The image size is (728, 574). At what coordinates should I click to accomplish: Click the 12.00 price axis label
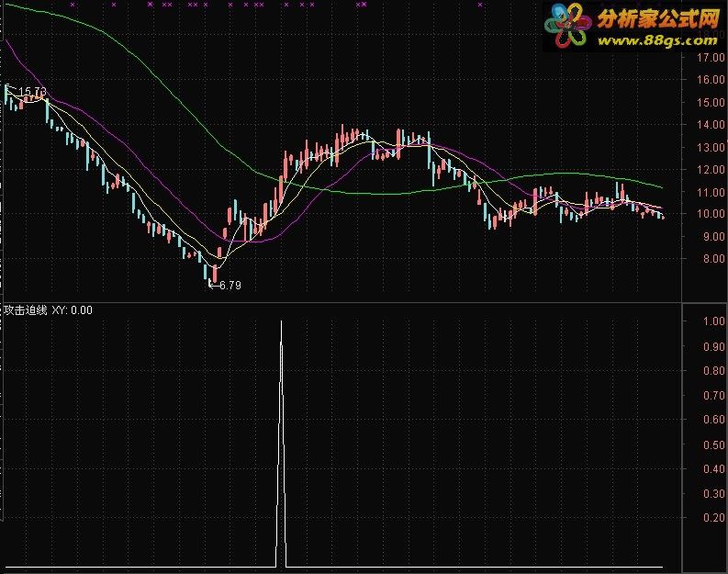[x=711, y=170]
